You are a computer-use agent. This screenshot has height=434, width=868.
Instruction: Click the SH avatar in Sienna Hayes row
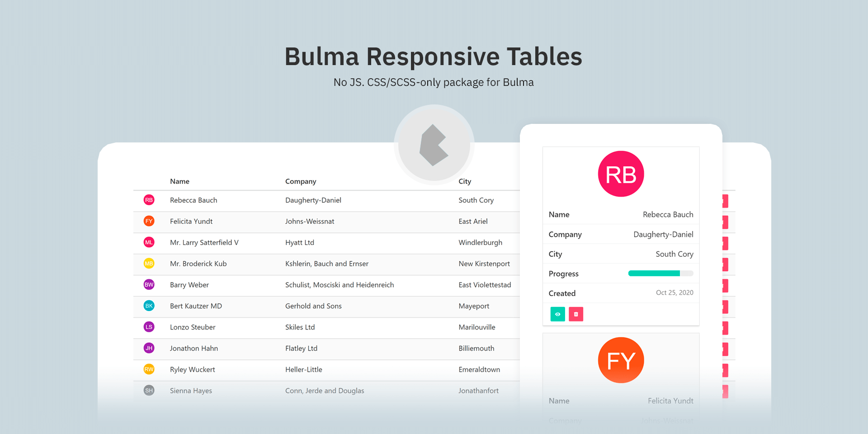149,390
